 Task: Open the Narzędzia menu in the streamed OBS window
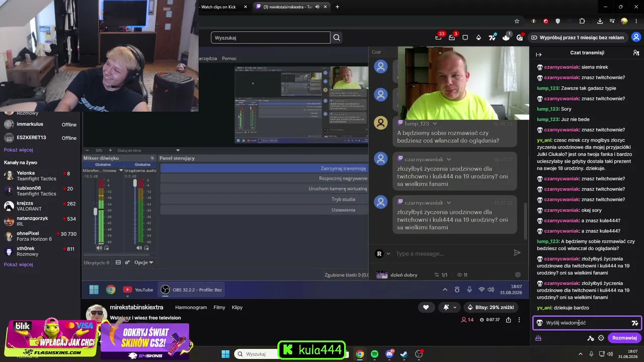[208, 58]
